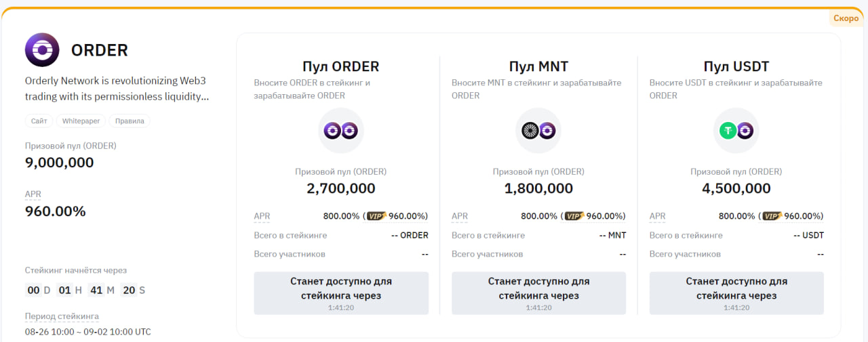Click the VIP badge in the USDT pool
868x342 pixels.
(772, 216)
